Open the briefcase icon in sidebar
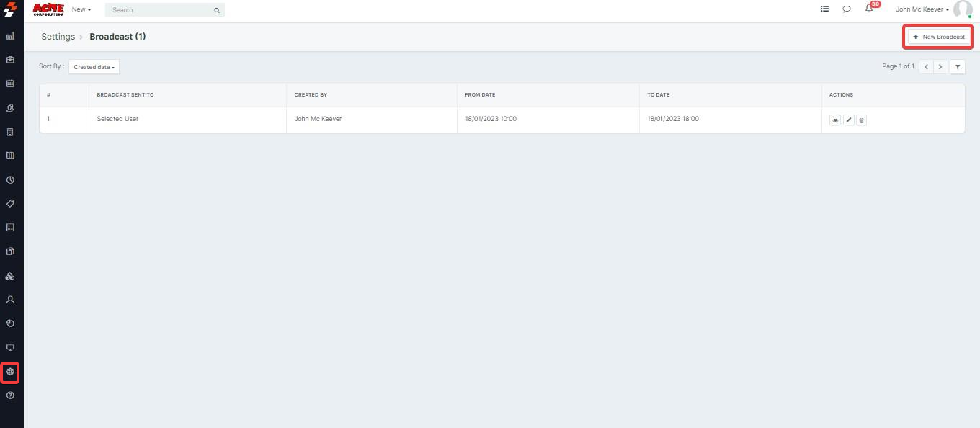 point(10,60)
